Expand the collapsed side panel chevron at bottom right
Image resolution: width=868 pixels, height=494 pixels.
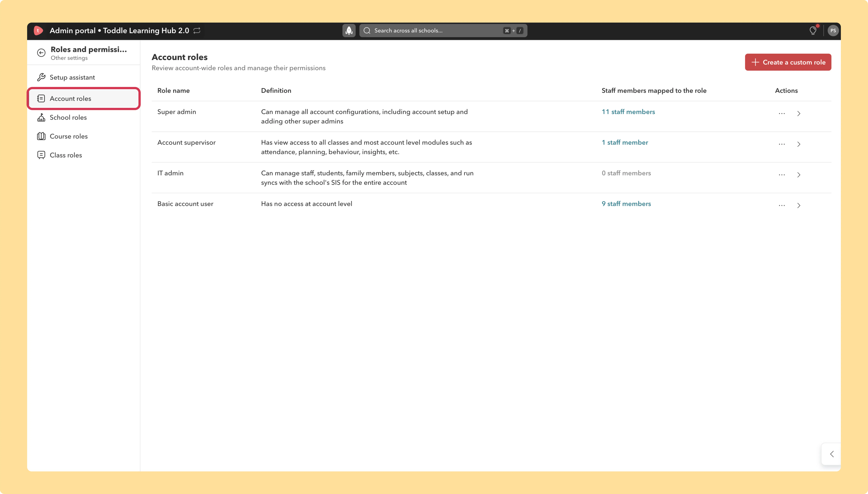pos(832,454)
